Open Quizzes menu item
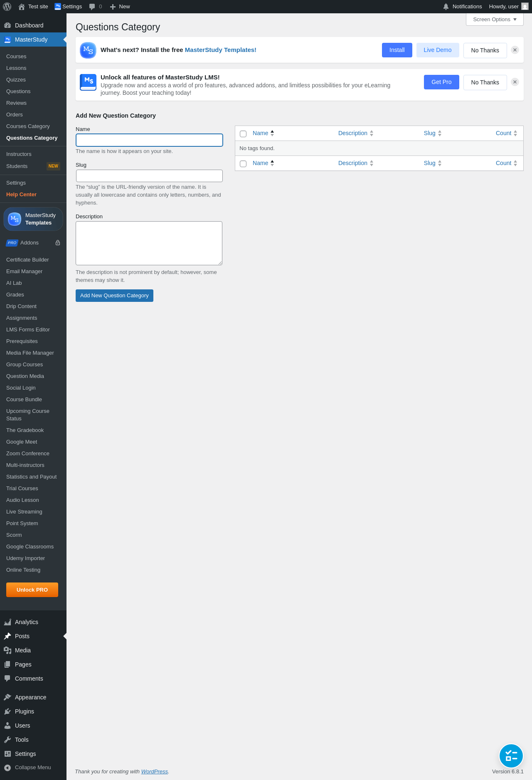 click(16, 80)
